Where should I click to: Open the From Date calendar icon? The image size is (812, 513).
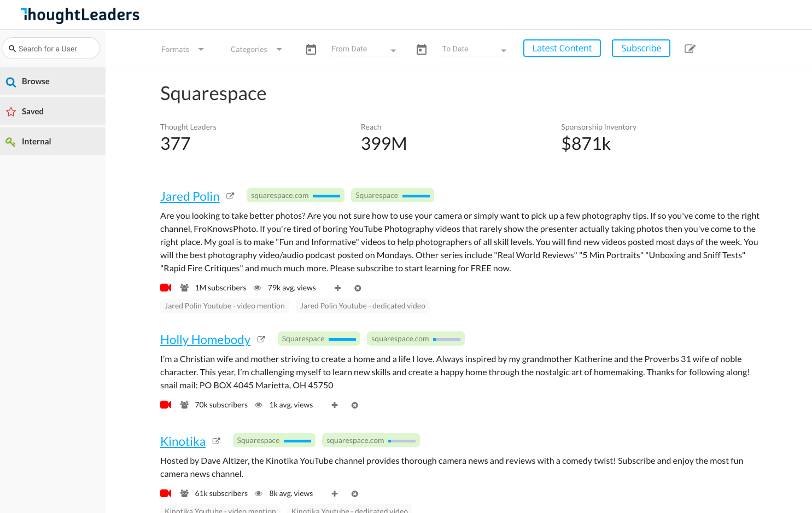(311, 49)
